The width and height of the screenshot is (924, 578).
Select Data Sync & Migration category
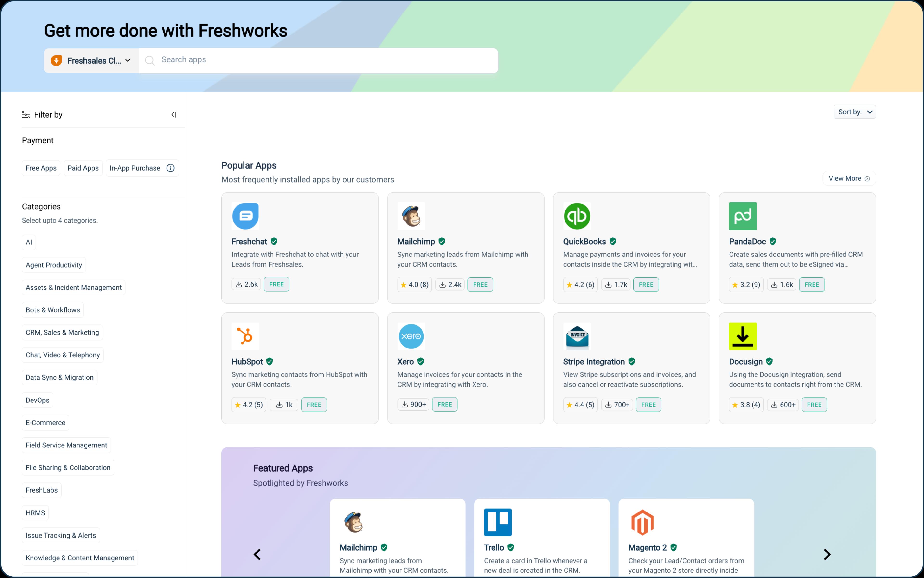[x=60, y=378]
